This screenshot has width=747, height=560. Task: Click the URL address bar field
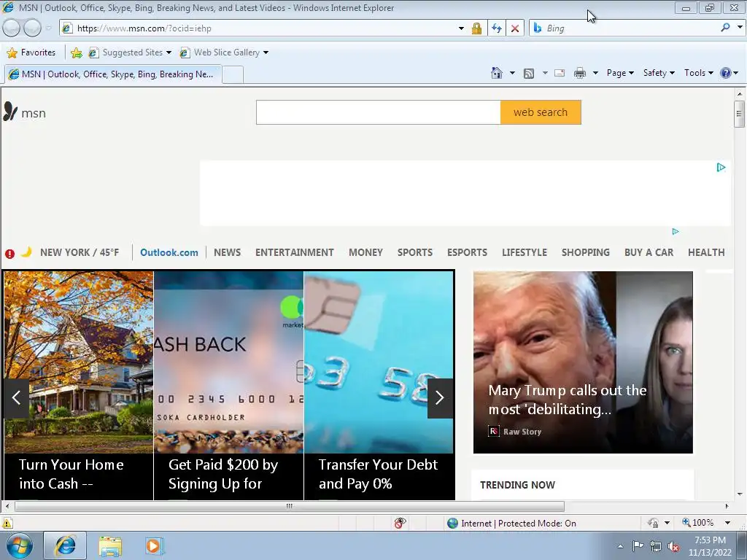[x=262, y=28]
